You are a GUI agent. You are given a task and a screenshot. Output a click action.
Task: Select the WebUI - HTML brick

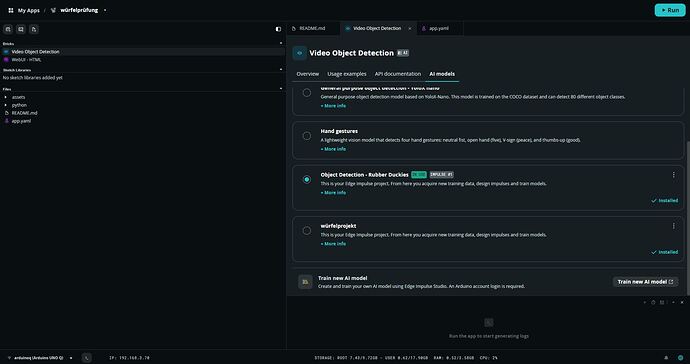pyautogui.click(x=143, y=59)
